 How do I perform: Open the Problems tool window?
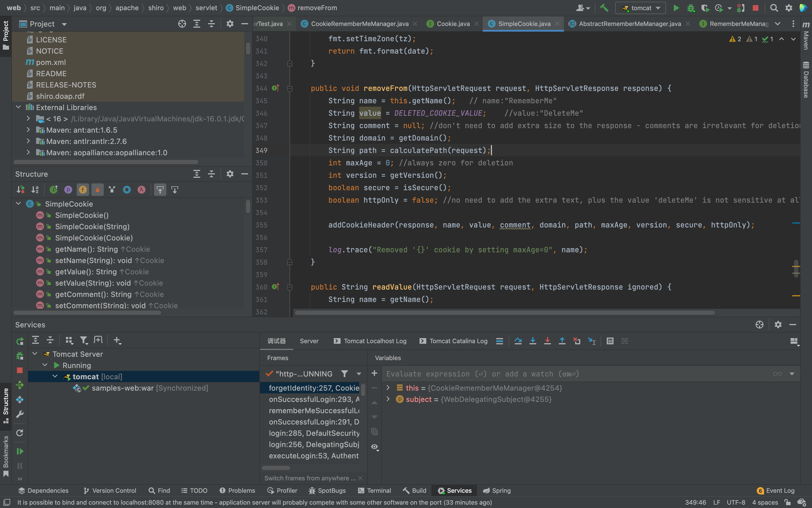(x=237, y=491)
